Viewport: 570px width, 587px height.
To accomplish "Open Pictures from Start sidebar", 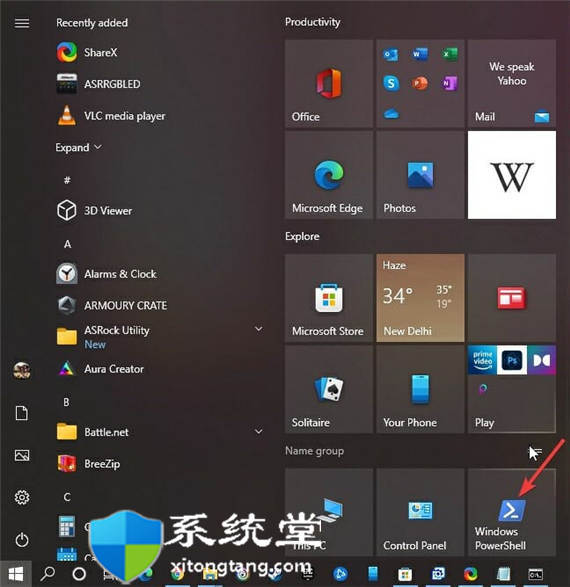I will (22, 455).
